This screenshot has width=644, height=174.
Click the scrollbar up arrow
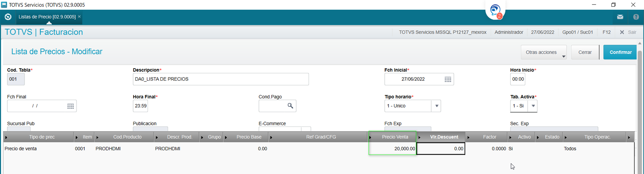(x=640, y=43)
